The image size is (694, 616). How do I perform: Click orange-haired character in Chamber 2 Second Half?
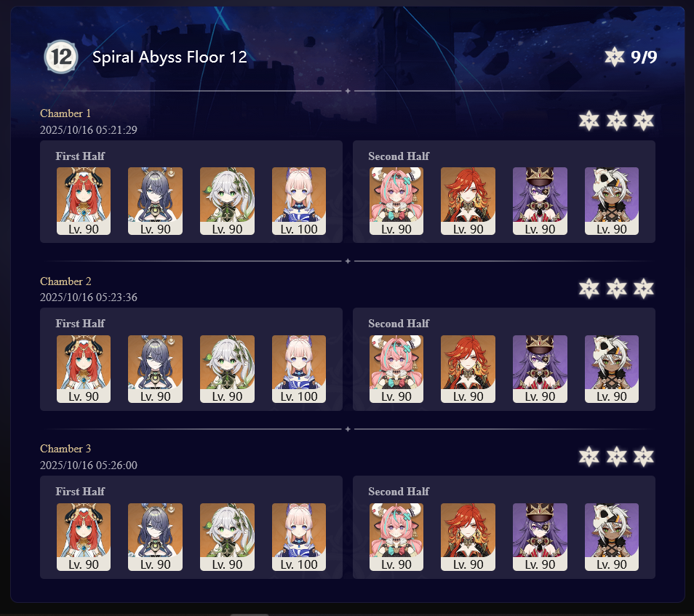pos(468,369)
